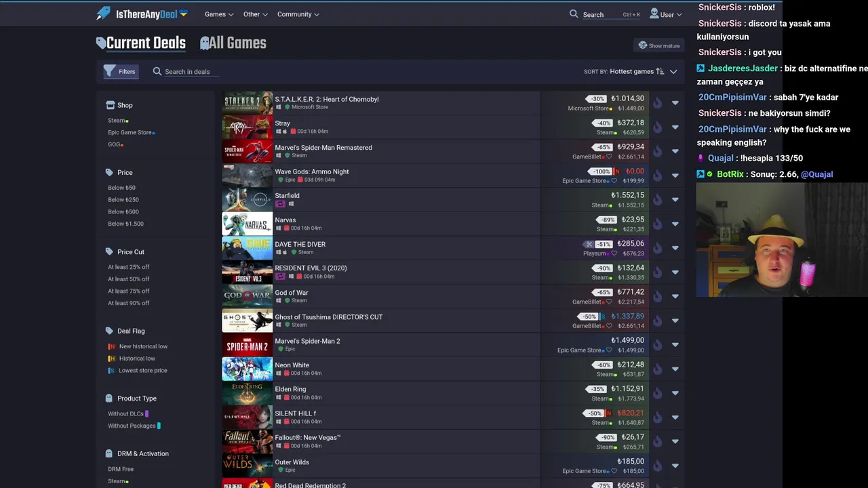
Task: Expand the Starfield deal row
Action: (675, 199)
